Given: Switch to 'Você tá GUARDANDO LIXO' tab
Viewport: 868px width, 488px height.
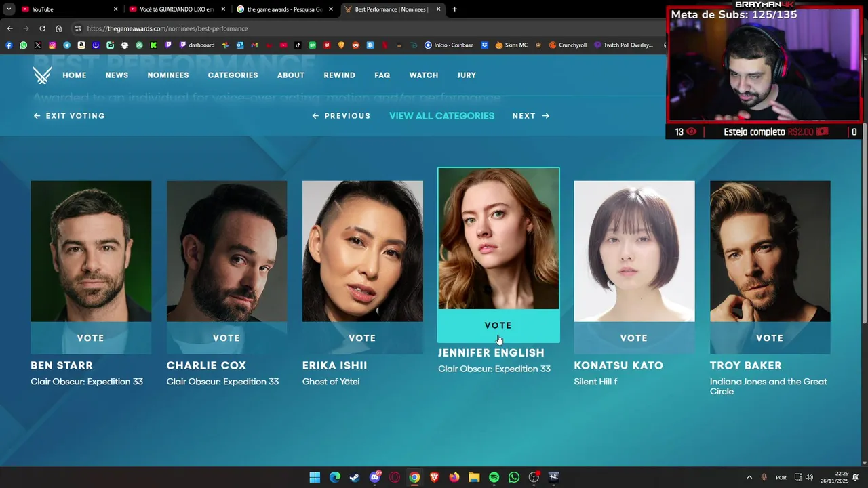Looking at the screenshot, I should tap(176, 9).
